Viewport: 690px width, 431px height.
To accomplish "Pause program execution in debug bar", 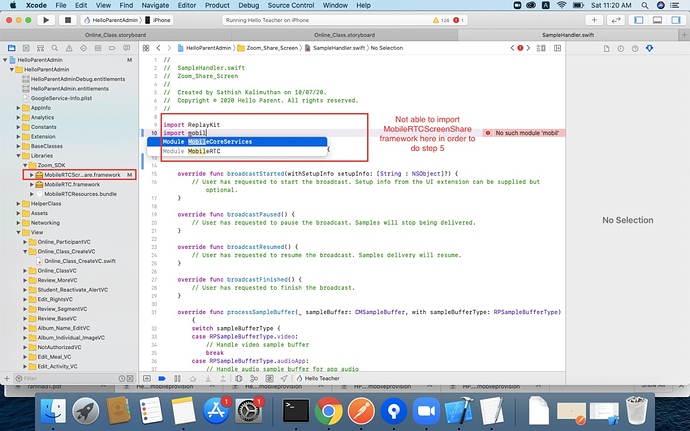I will point(177,378).
